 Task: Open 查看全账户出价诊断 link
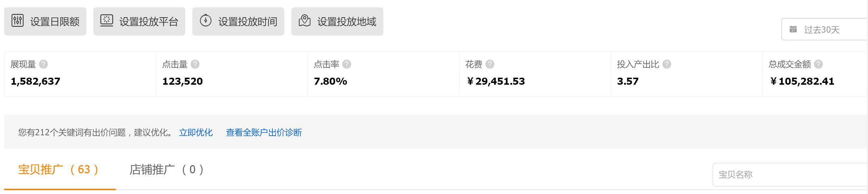click(264, 132)
